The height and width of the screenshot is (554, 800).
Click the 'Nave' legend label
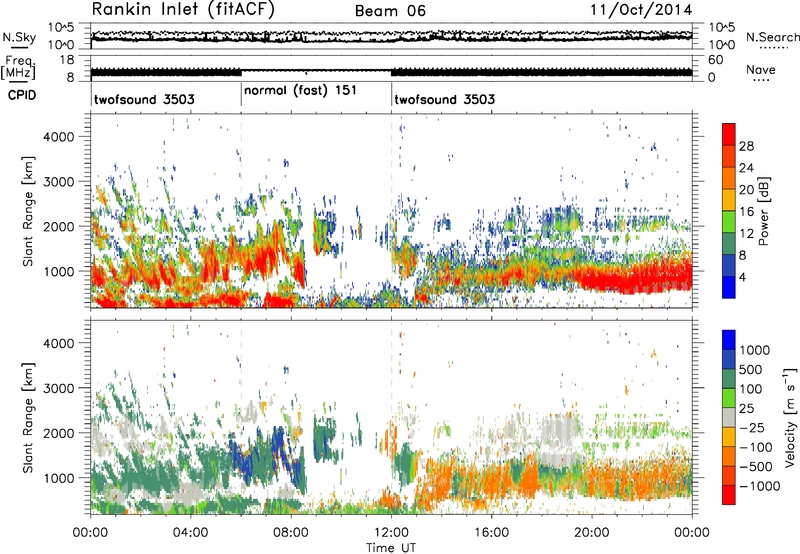[761, 69]
